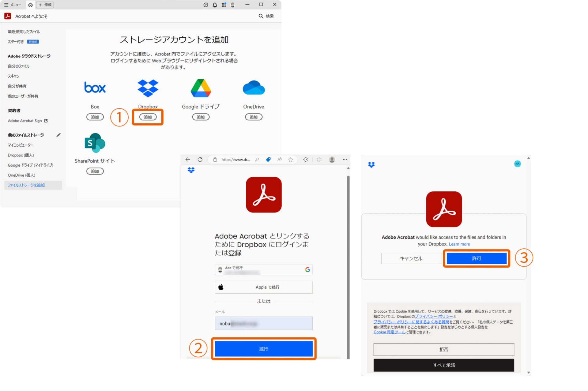Click the Learn more link
The width and height of the screenshot is (588, 391).
click(x=459, y=244)
